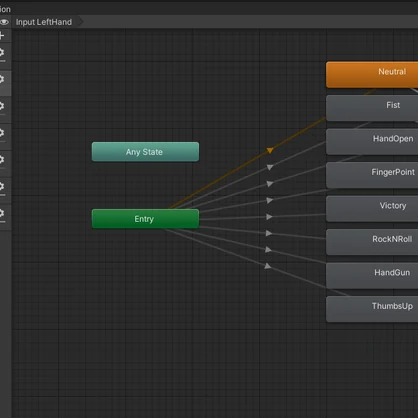418x418 pixels.
Task: Select the orange Neutral default state
Action: pyautogui.click(x=372, y=75)
